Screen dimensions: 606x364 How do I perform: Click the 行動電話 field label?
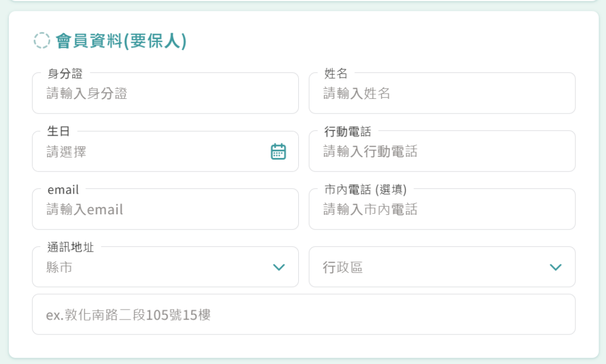348,132
